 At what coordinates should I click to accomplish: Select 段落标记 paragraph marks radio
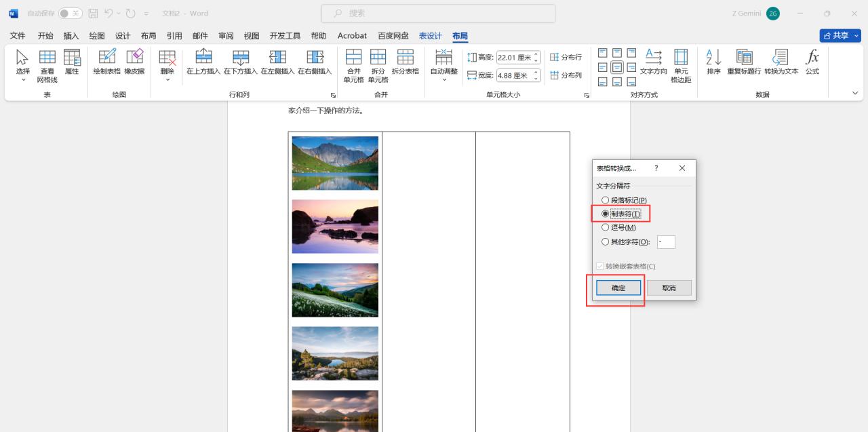pyautogui.click(x=606, y=201)
